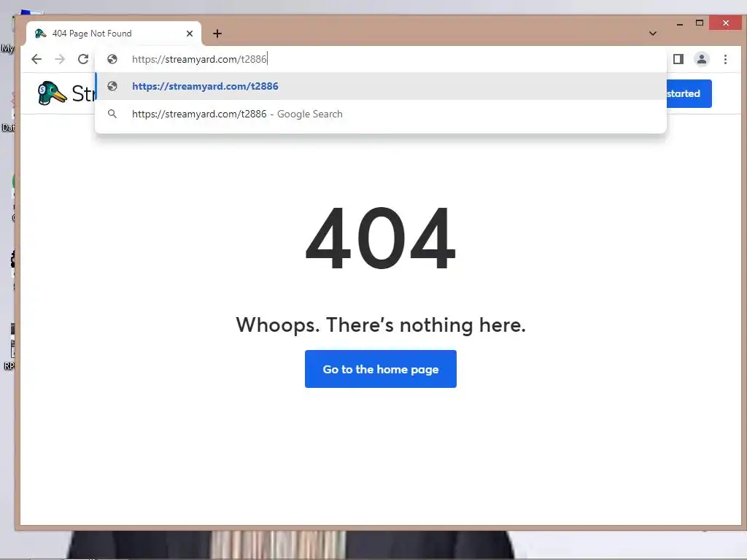
Task: Click the tab's duck favicon
Action: coord(41,34)
